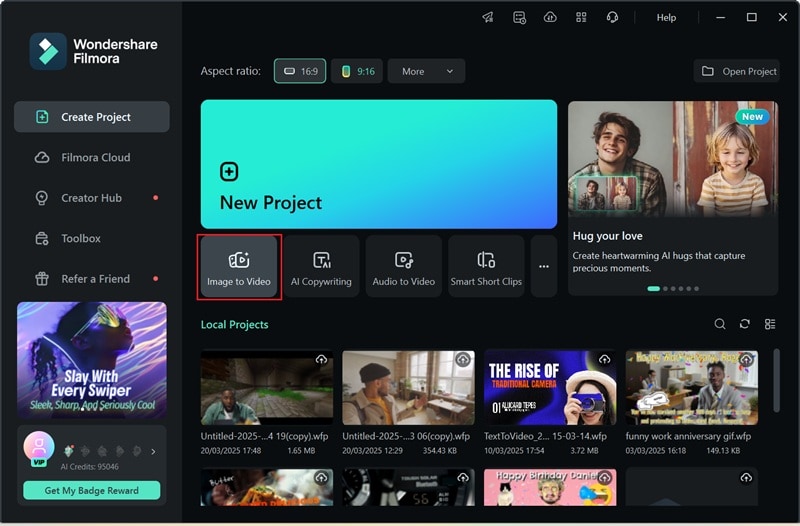The height and width of the screenshot is (526, 800).
Task: Select the 16:9 aspect ratio
Action: tap(300, 71)
